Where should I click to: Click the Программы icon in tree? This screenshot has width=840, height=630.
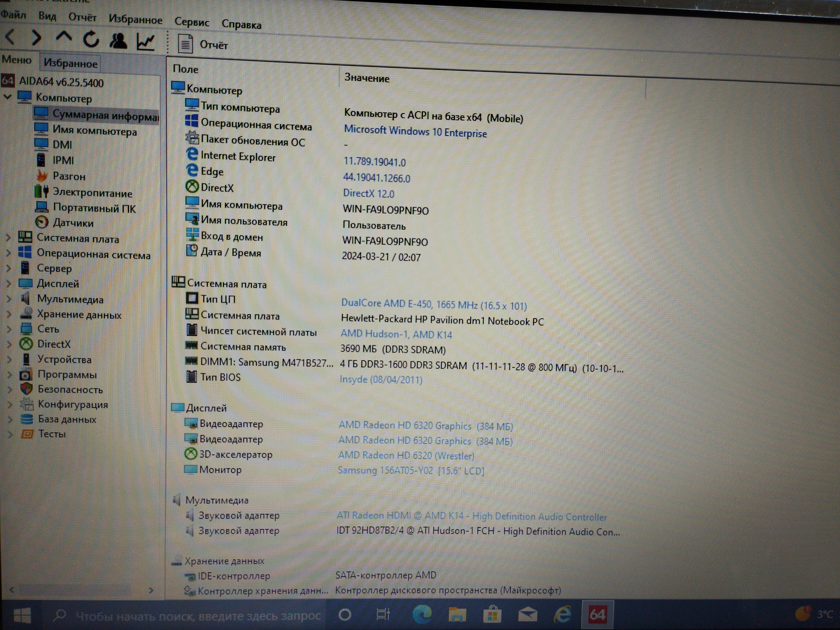tap(26, 375)
